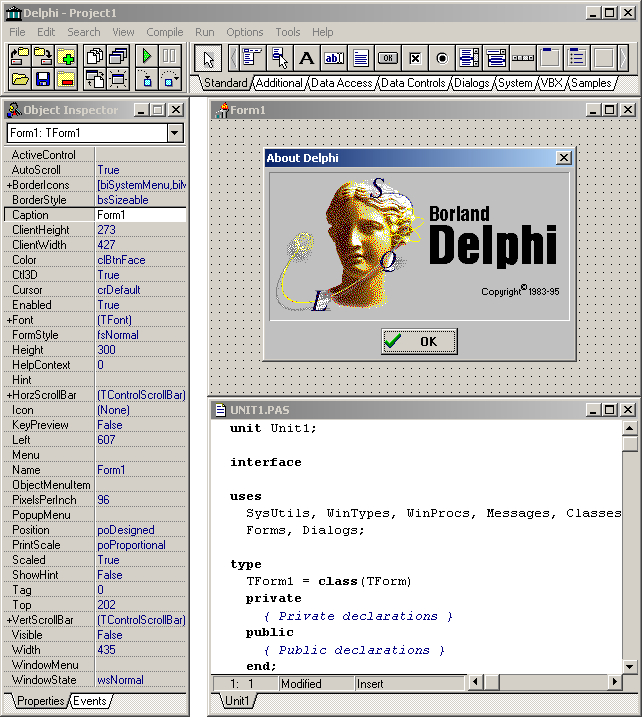The height and width of the screenshot is (717, 642).
Task: Click the Step Over debug icon
Action: tap(170, 79)
